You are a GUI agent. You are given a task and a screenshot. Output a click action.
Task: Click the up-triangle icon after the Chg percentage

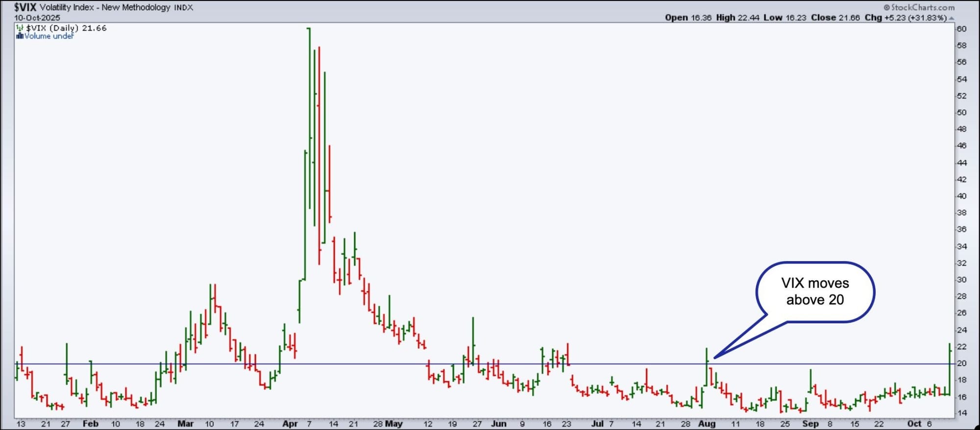(952, 18)
